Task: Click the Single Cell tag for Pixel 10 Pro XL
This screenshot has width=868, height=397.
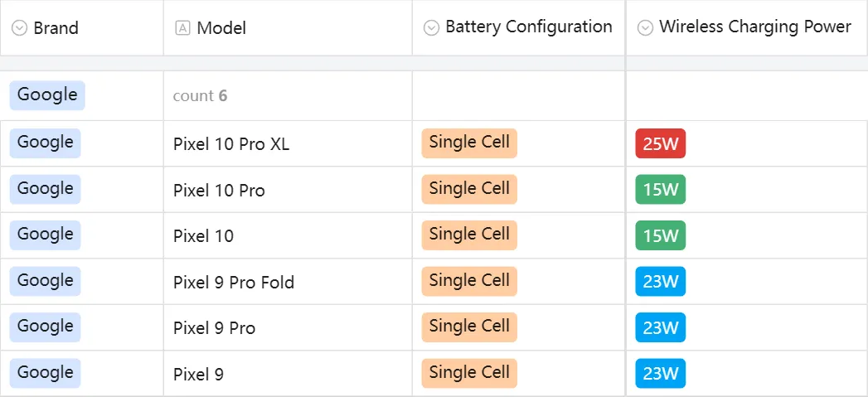Action: point(469,143)
